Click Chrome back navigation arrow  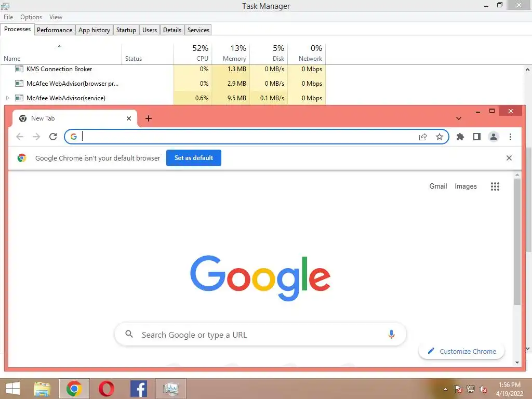20,137
